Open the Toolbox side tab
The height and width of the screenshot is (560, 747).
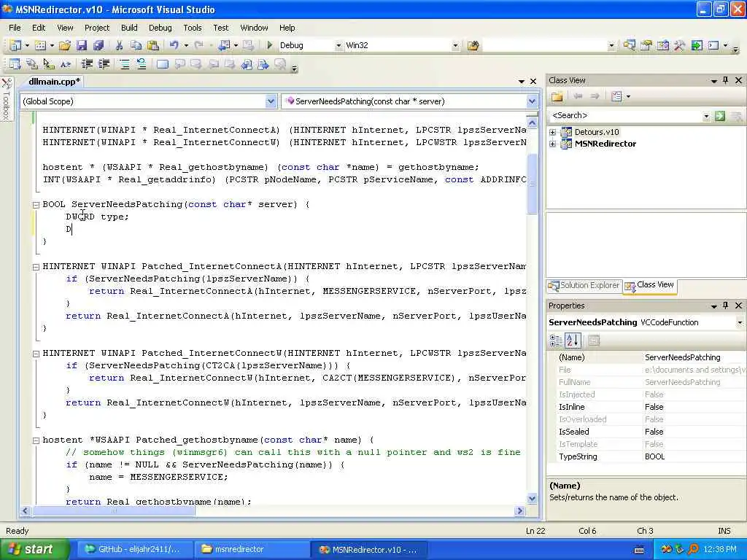[x=7, y=98]
